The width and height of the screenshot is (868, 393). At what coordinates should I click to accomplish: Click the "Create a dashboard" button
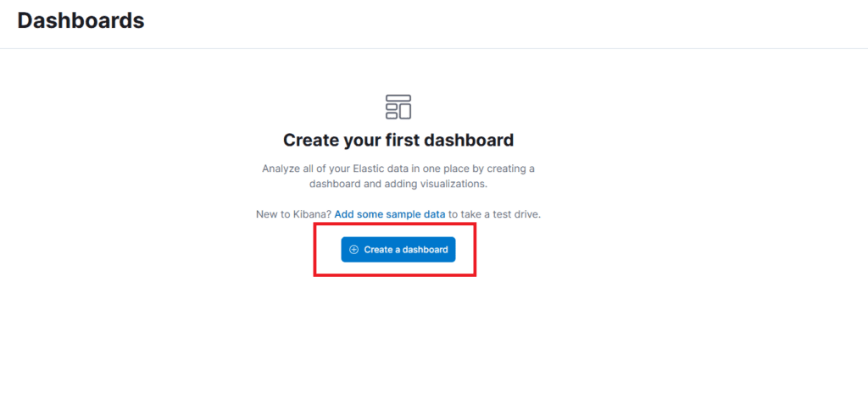(x=398, y=250)
